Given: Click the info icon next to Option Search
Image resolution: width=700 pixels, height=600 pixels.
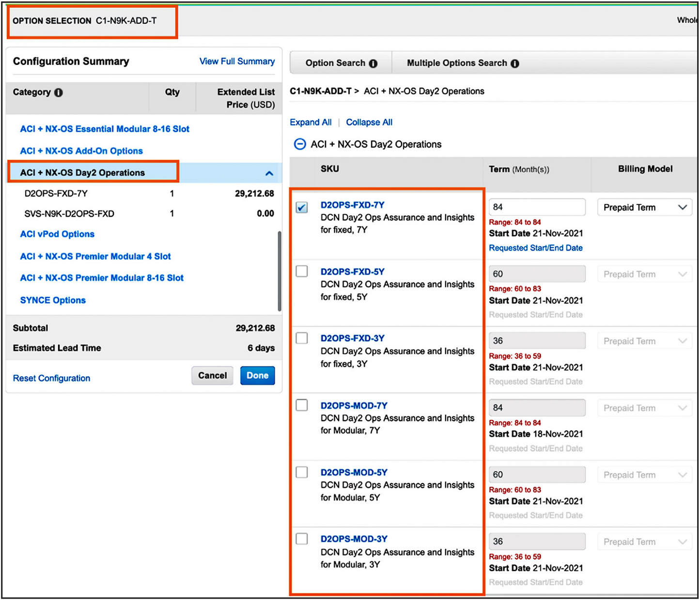Looking at the screenshot, I should (x=373, y=63).
